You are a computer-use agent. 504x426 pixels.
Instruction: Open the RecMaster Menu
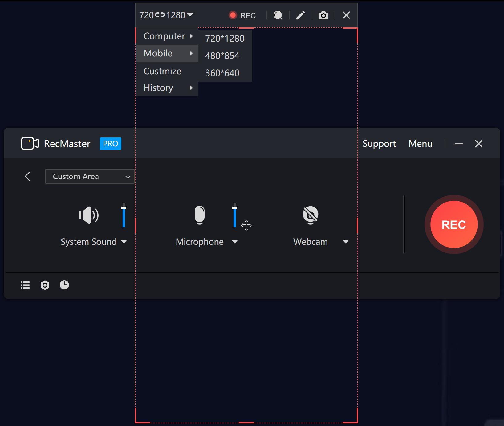point(420,144)
